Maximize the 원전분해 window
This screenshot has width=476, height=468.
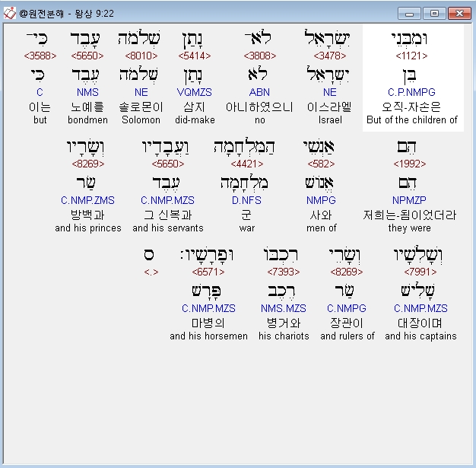click(434, 14)
